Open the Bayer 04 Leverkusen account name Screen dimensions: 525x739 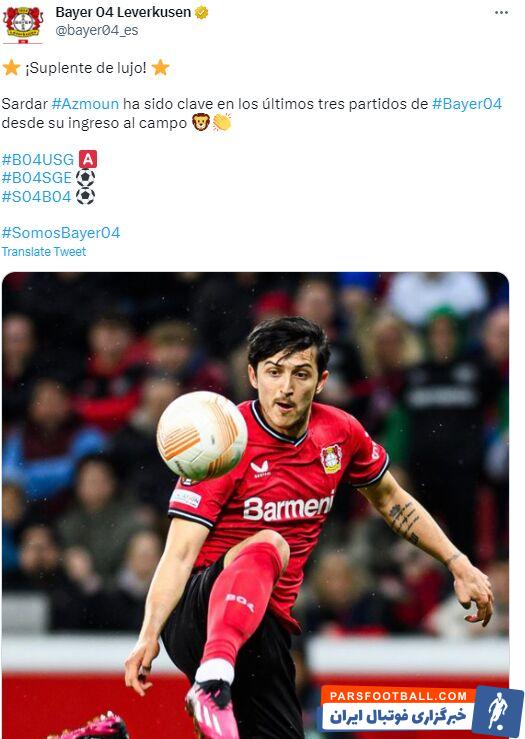123,12
